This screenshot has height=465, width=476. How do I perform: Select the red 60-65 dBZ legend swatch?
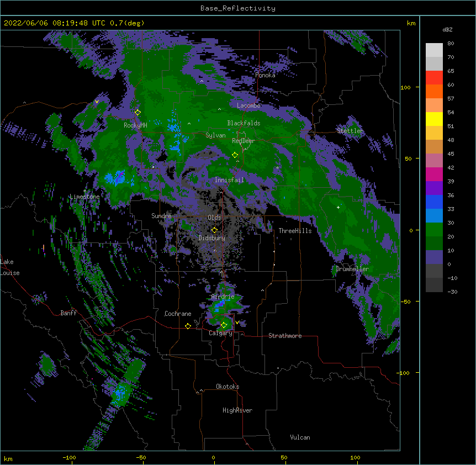click(434, 78)
